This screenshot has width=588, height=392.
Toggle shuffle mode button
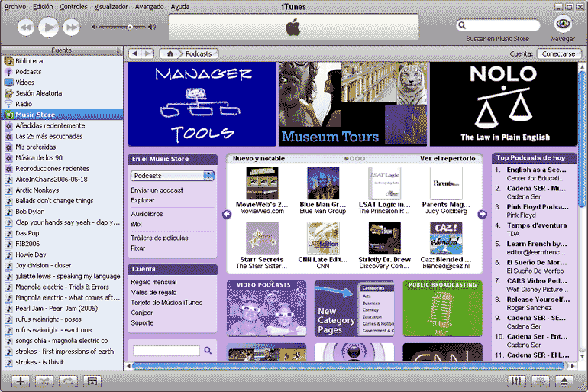(44, 381)
